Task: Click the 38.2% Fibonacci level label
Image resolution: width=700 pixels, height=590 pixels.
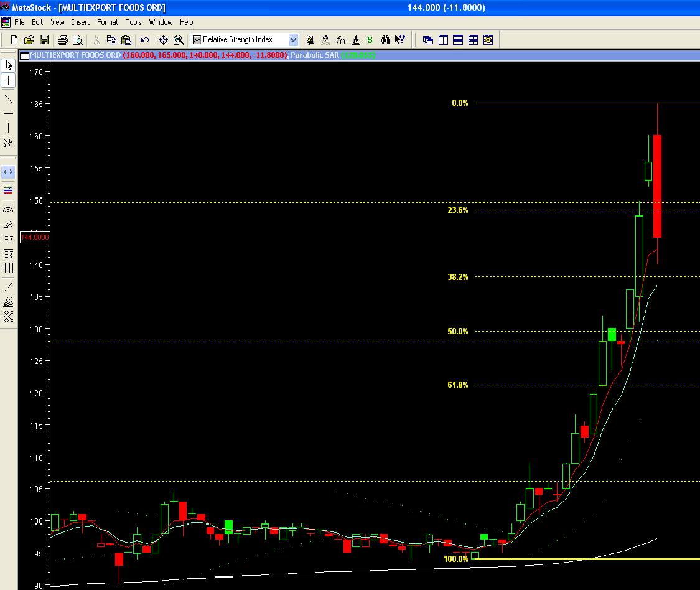Action: point(457,277)
